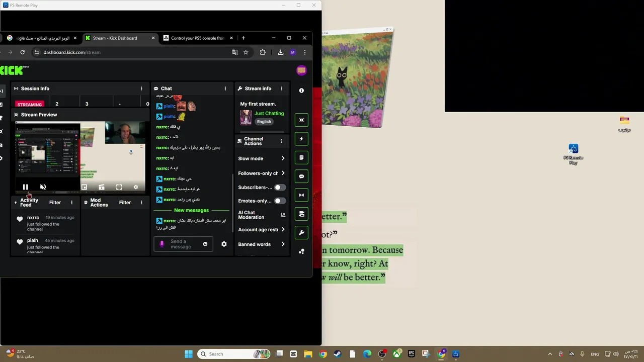Click the cat painting image window
The height and width of the screenshot is (362, 644).
pos(358,78)
